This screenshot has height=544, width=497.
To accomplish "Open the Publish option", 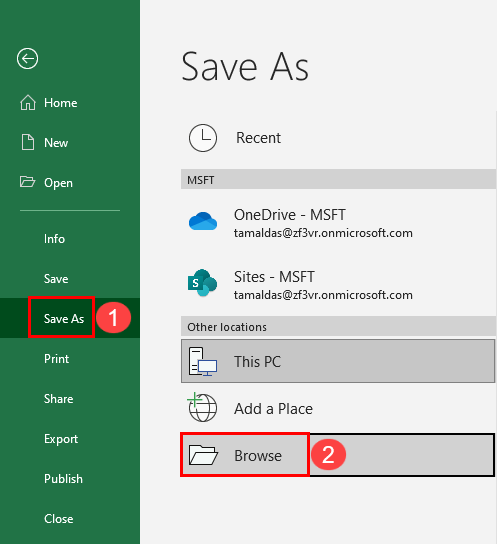I will (63, 479).
